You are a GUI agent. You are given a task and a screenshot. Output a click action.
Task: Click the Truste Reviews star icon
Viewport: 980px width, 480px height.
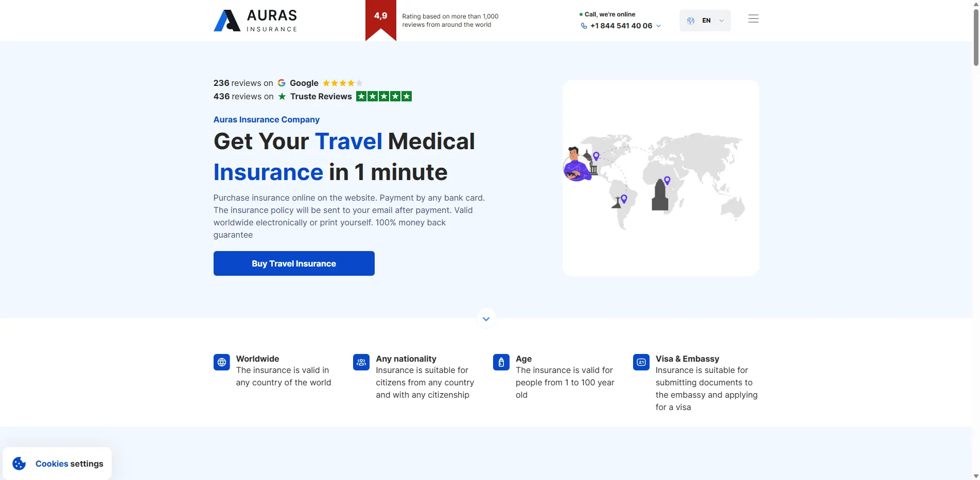click(282, 96)
